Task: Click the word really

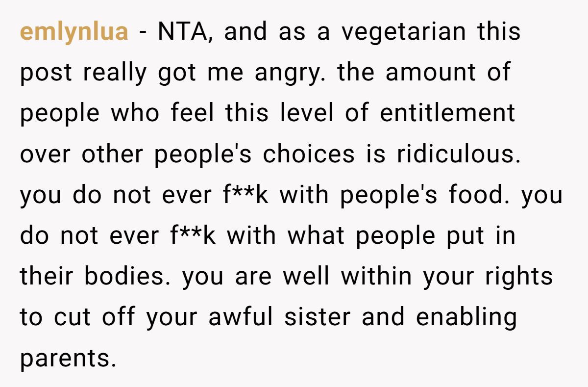Action: click(x=115, y=73)
